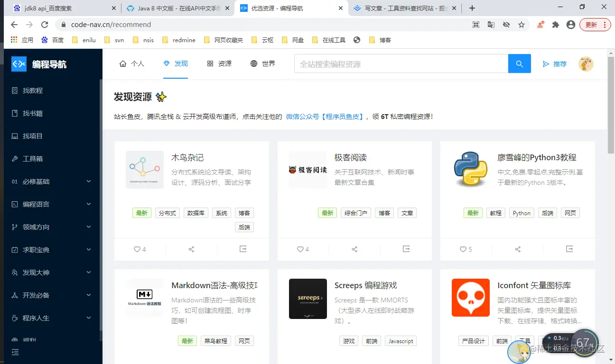Click the 综合门户 tag on 极客阅读
The image size is (615, 364).
356,213
